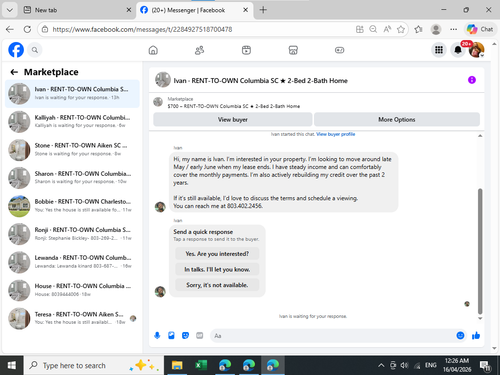Image resolution: width=500 pixels, height=375 pixels.
Task: Refresh the page
Action: click(x=27, y=29)
